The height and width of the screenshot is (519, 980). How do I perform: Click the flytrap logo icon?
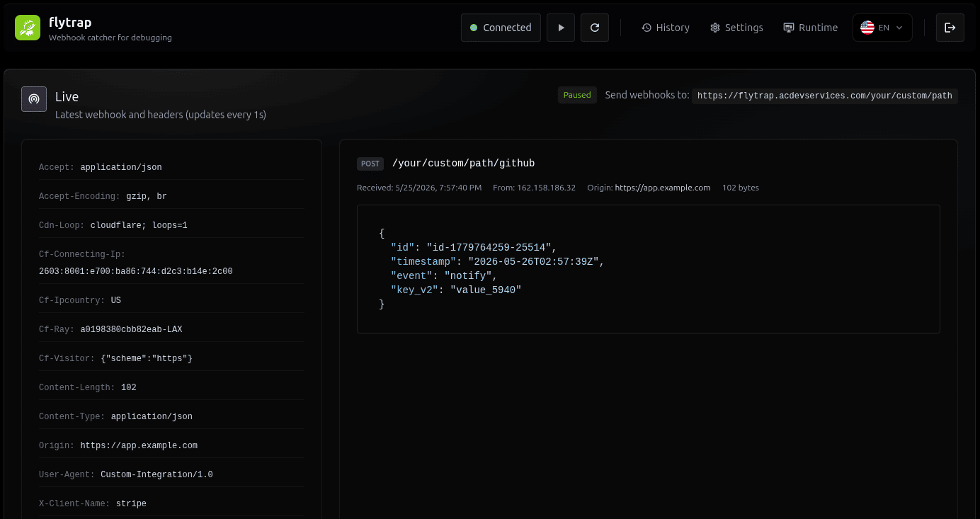tap(28, 28)
